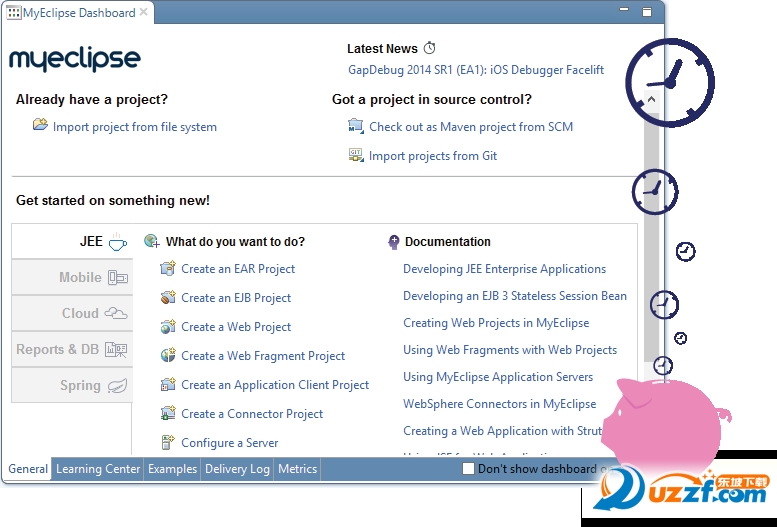Click Import project from file system

coord(135,127)
